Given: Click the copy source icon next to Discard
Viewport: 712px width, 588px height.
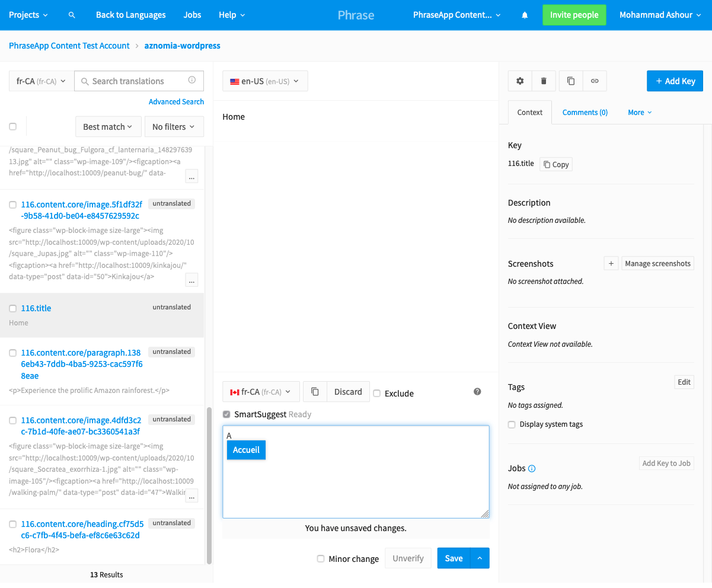Looking at the screenshot, I should tap(315, 391).
